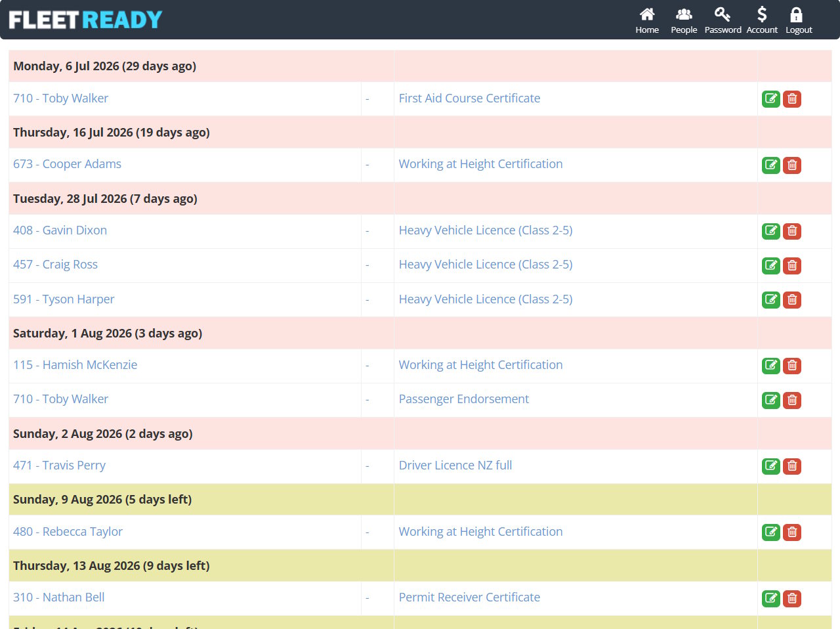Open Hamish McKenzie's Working at Height Certification link
Image resolution: width=840 pixels, height=629 pixels.
pyautogui.click(x=480, y=365)
